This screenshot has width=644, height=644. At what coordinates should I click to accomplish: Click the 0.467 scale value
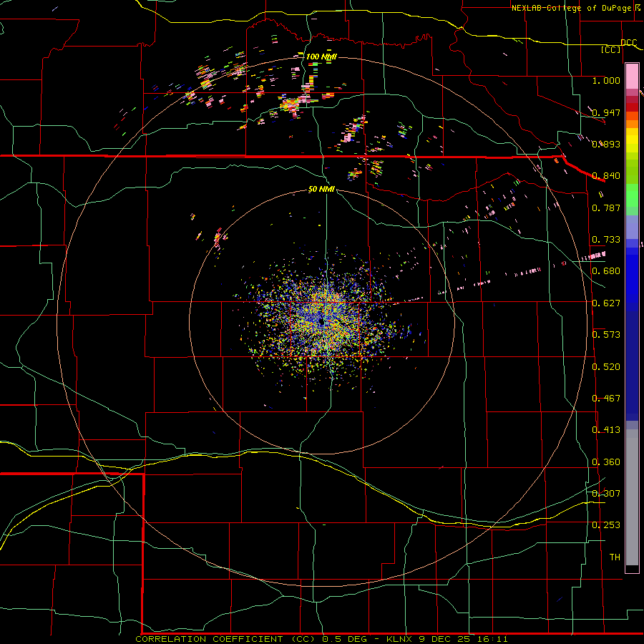(x=606, y=399)
